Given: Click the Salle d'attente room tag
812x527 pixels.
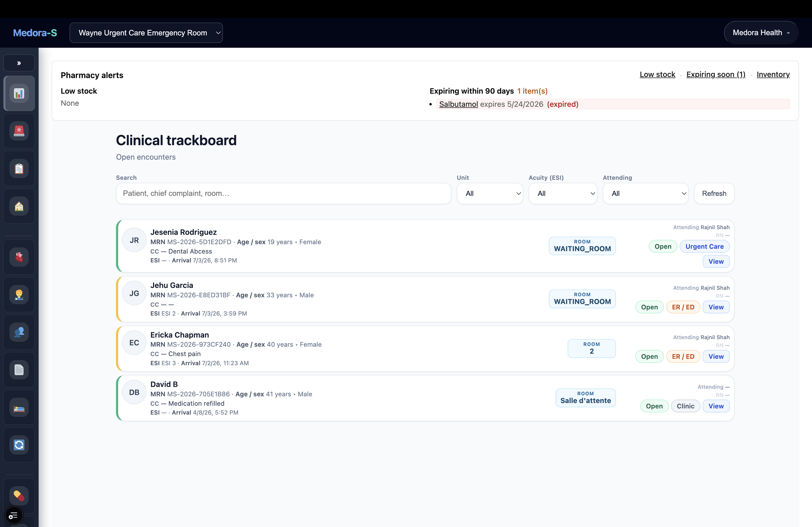Looking at the screenshot, I should click(585, 398).
